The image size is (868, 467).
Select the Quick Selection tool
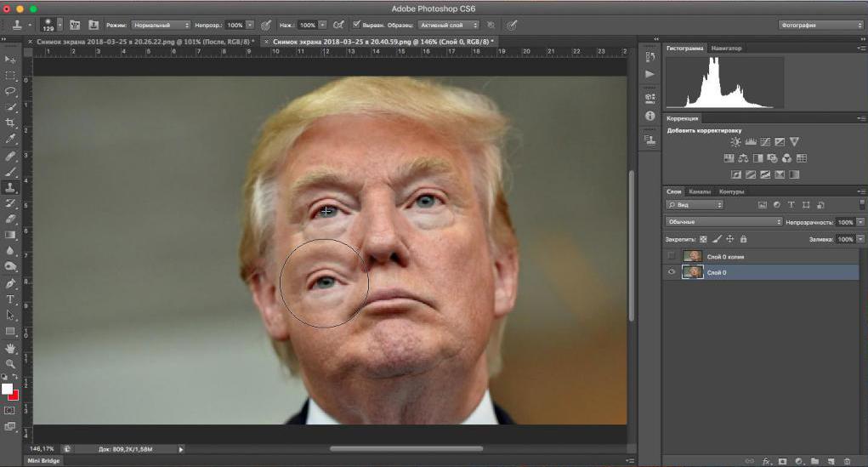[x=10, y=107]
